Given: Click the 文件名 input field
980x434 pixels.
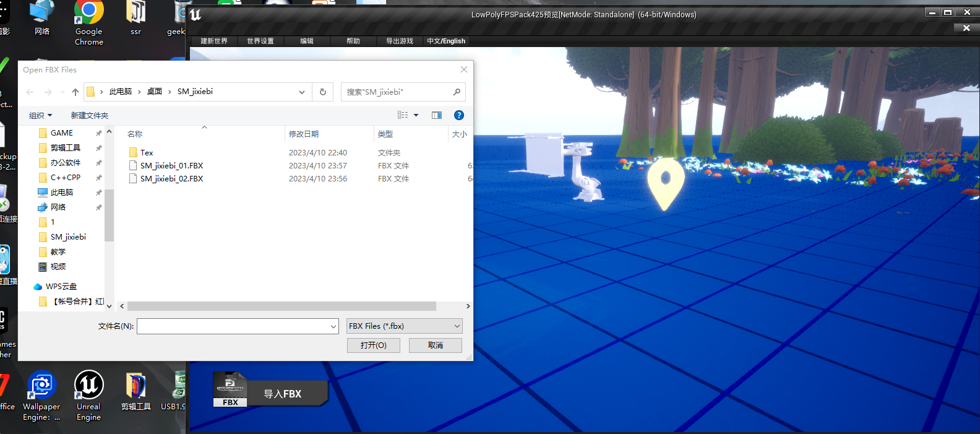Looking at the screenshot, I should 233,326.
